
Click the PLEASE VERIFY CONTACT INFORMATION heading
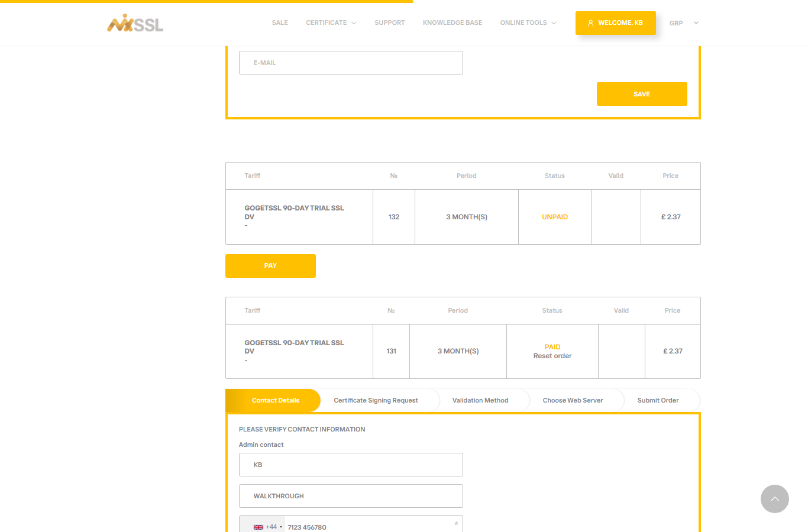click(x=302, y=429)
